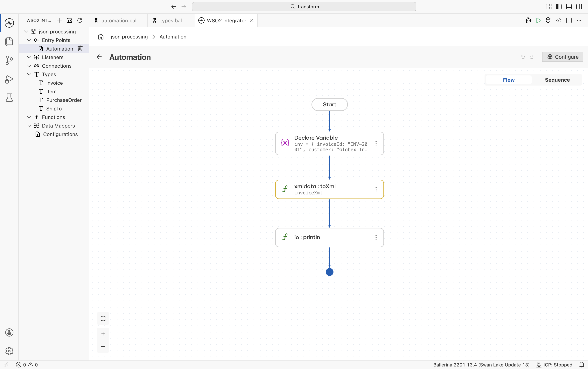The image size is (588, 369).
Task: Switch the diagram to Sequence view
Action: (x=557, y=80)
